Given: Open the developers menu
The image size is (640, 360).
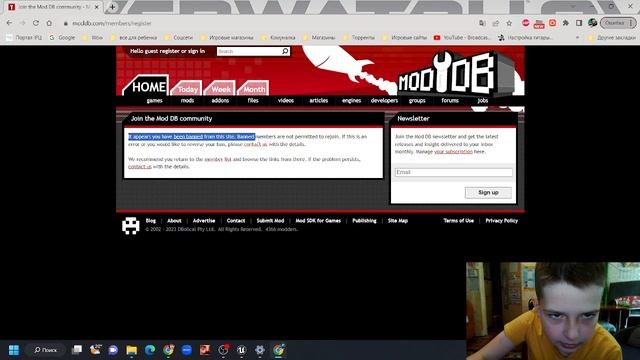Looking at the screenshot, I should (x=384, y=100).
